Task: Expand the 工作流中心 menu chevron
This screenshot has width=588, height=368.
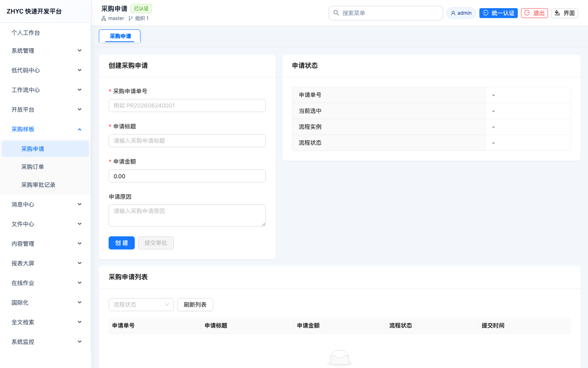Action: (80, 90)
